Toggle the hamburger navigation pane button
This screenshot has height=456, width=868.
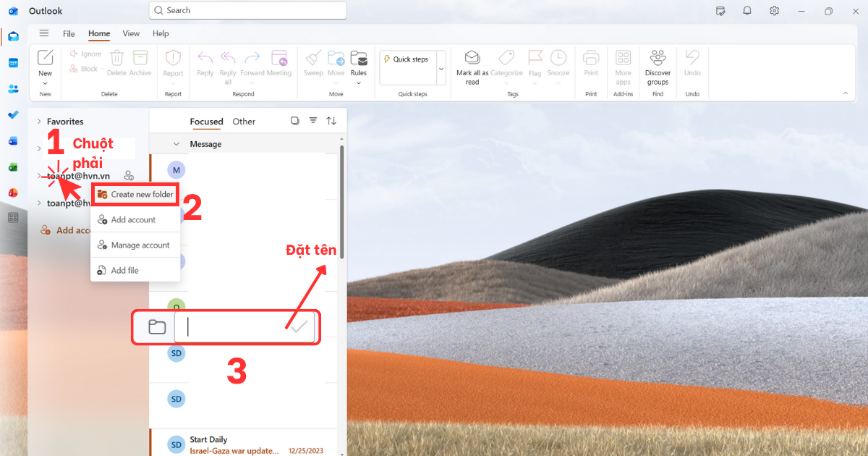coord(44,33)
